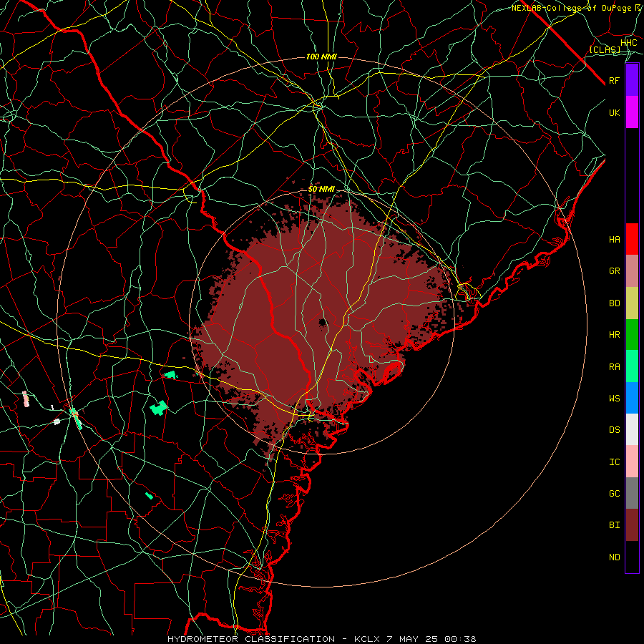This screenshot has height=644, width=644.
Task: Click the BD legend label
Action: pyautogui.click(x=615, y=303)
